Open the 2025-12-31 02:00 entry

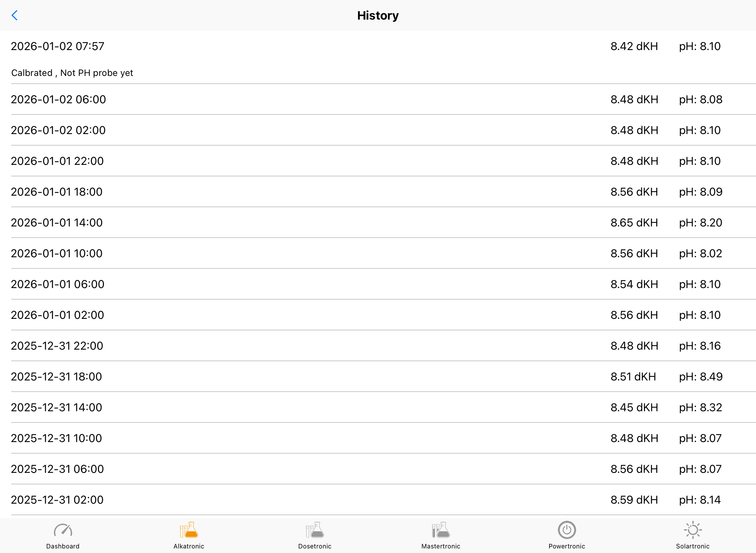[57, 500]
